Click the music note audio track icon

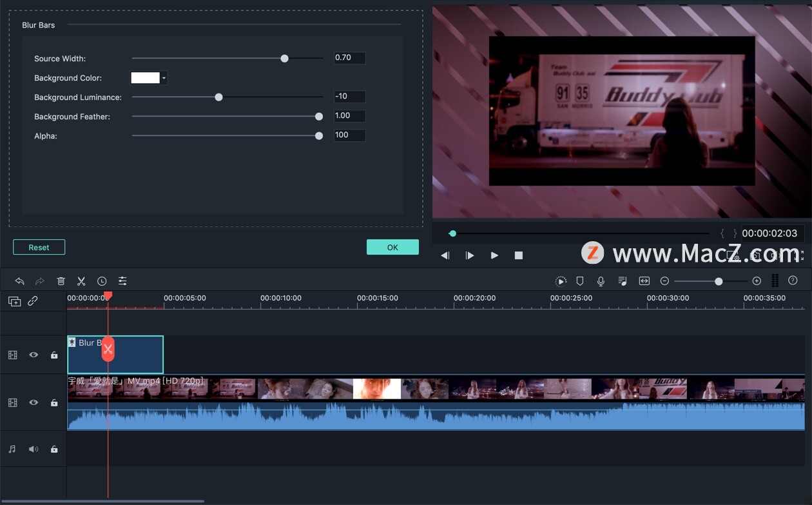pyautogui.click(x=12, y=449)
